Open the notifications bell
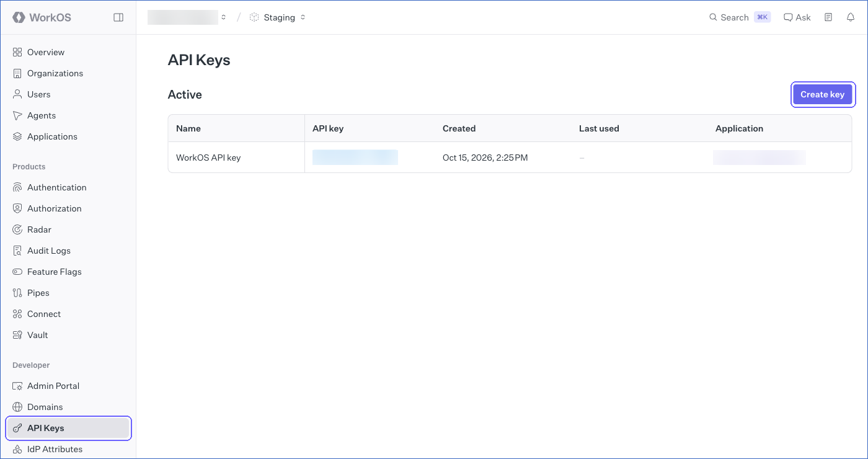Image resolution: width=868 pixels, height=459 pixels. 851,17
